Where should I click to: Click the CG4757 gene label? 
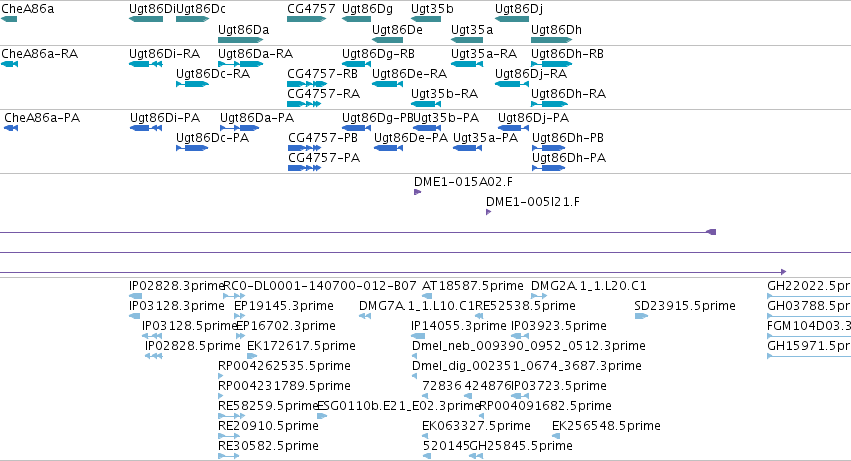(x=312, y=9)
